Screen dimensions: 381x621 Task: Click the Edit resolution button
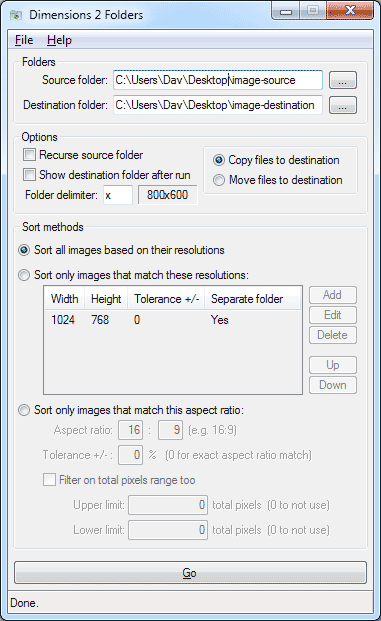pos(333,315)
